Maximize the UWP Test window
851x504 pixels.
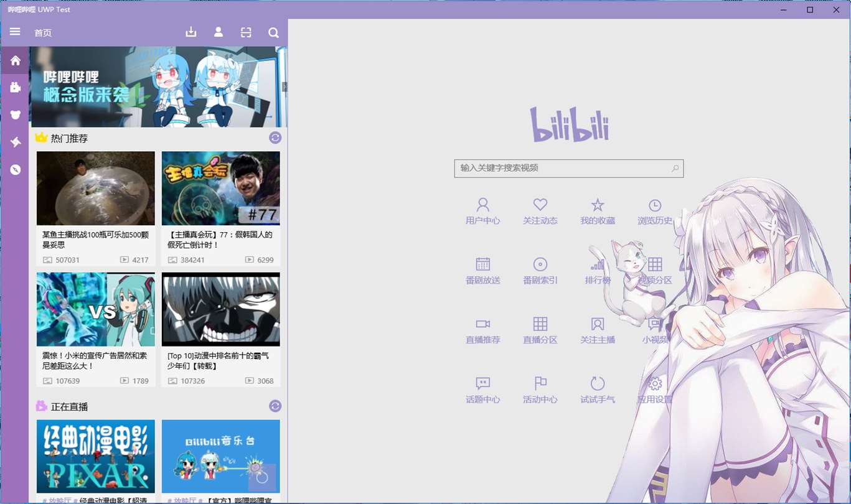[810, 9]
